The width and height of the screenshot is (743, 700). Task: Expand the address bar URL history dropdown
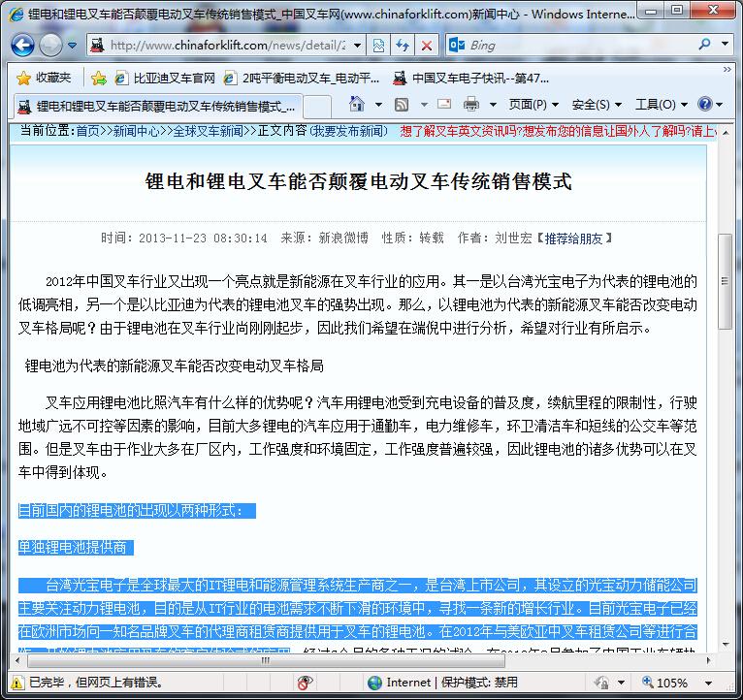357,46
